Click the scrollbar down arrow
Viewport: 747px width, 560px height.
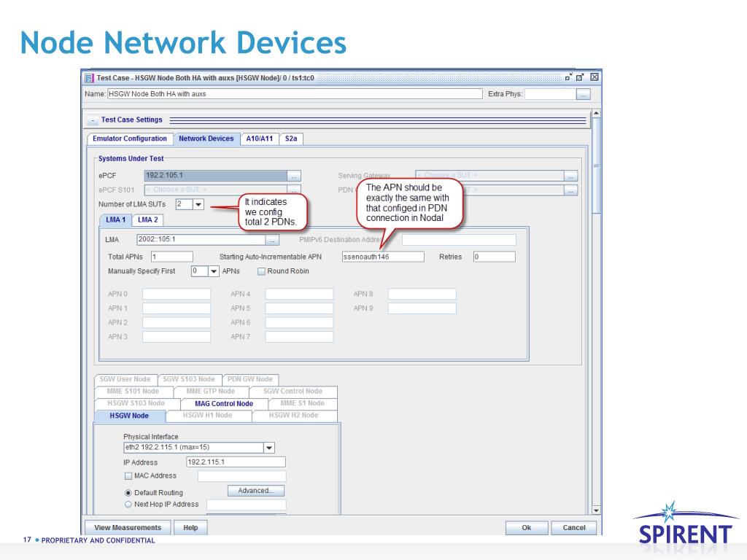click(x=596, y=510)
